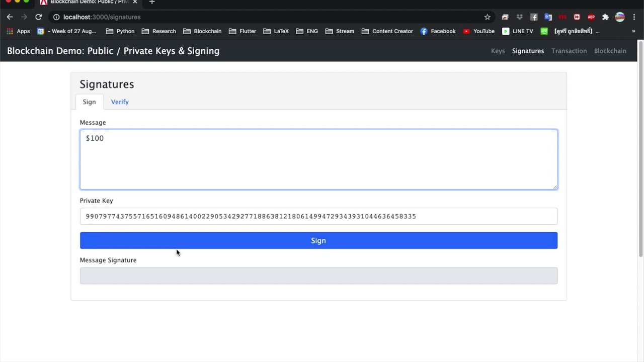Bookmark this page with the star icon
The image size is (644, 362).
(487, 17)
